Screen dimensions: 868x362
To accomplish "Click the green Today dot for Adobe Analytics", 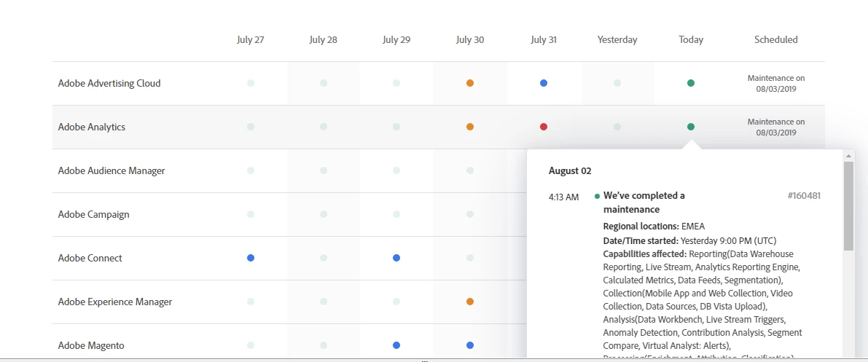I will (691, 127).
